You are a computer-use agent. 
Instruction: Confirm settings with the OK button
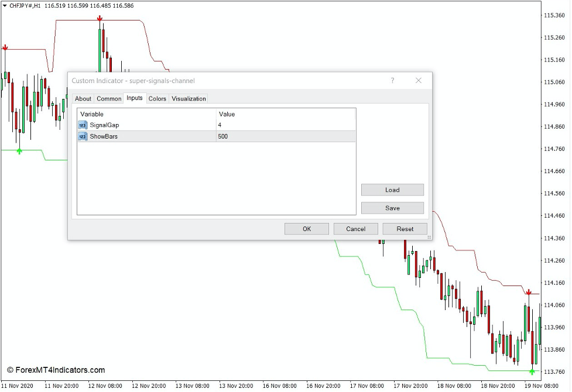pyautogui.click(x=306, y=229)
